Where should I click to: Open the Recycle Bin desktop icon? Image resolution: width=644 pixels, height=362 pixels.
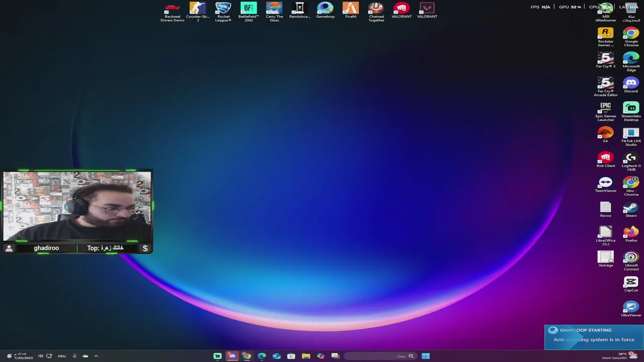click(x=631, y=12)
